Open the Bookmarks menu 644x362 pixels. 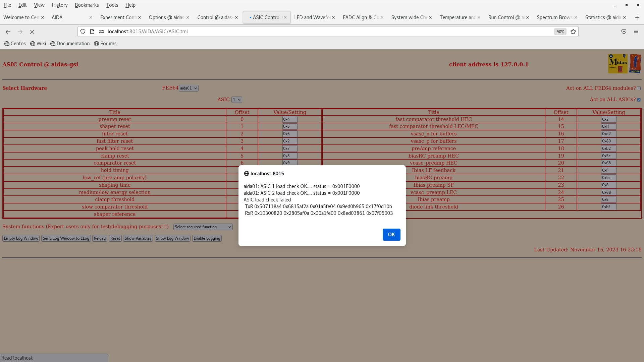pyautogui.click(x=87, y=5)
